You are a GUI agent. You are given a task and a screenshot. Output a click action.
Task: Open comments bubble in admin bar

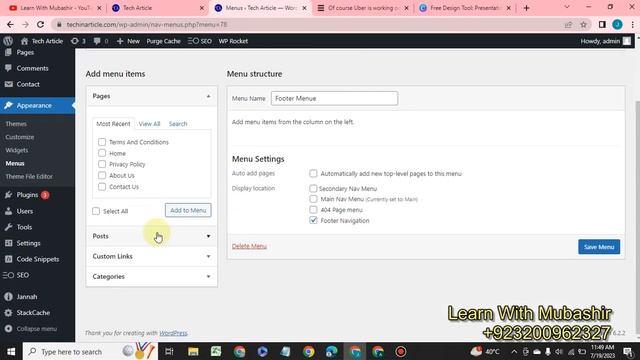pyautogui.click(x=97, y=41)
